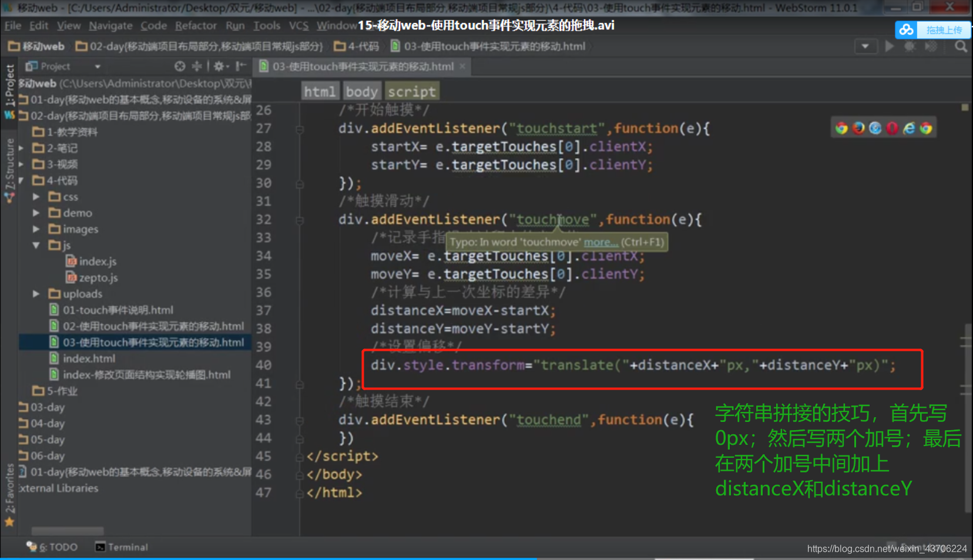Open the VCS menu
This screenshot has width=973, height=560.
(x=298, y=26)
